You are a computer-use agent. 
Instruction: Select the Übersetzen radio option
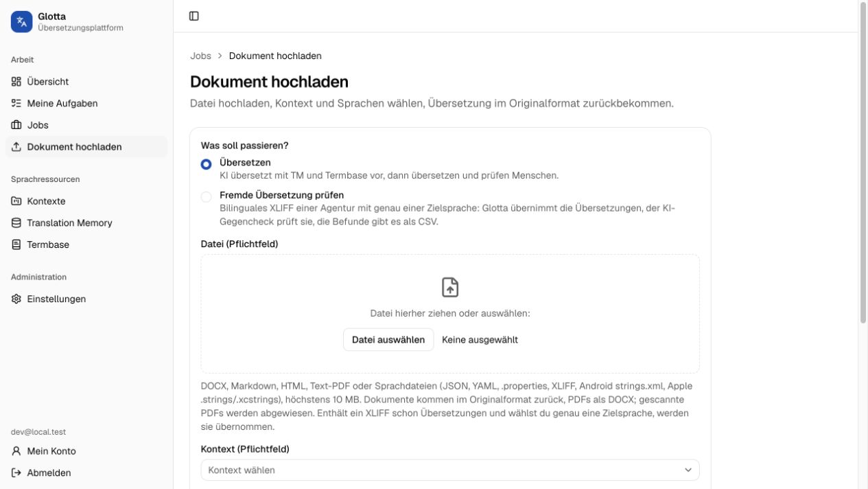pyautogui.click(x=206, y=164)
